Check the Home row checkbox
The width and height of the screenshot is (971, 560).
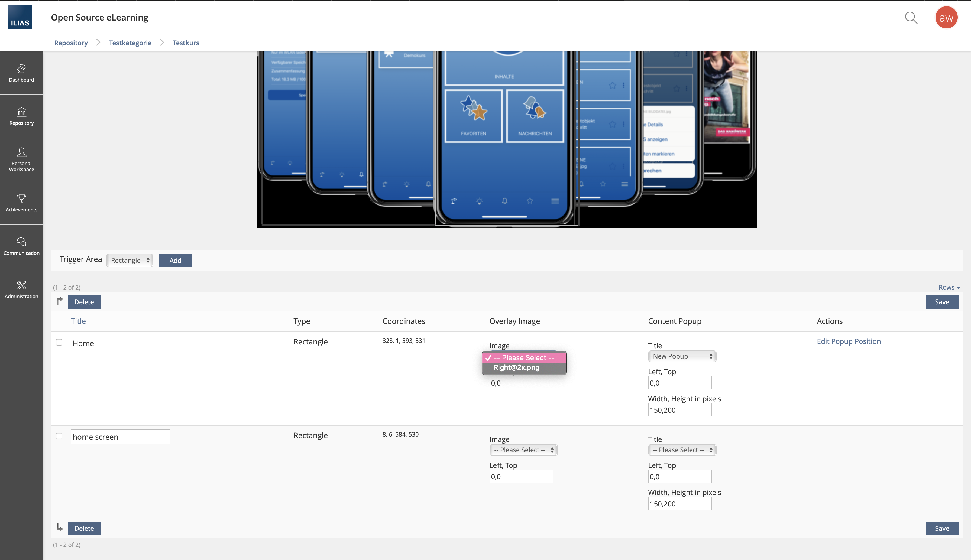[59, 342]
